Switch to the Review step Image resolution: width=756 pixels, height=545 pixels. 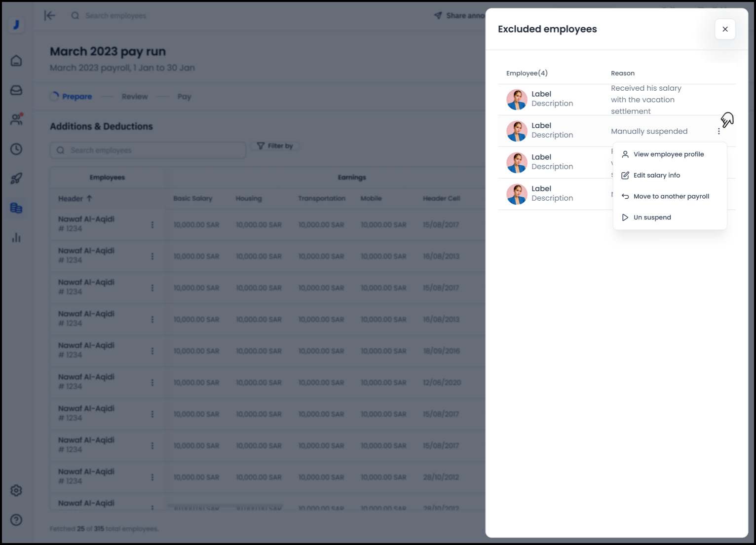pyautogui.click(x=135, y=97)
